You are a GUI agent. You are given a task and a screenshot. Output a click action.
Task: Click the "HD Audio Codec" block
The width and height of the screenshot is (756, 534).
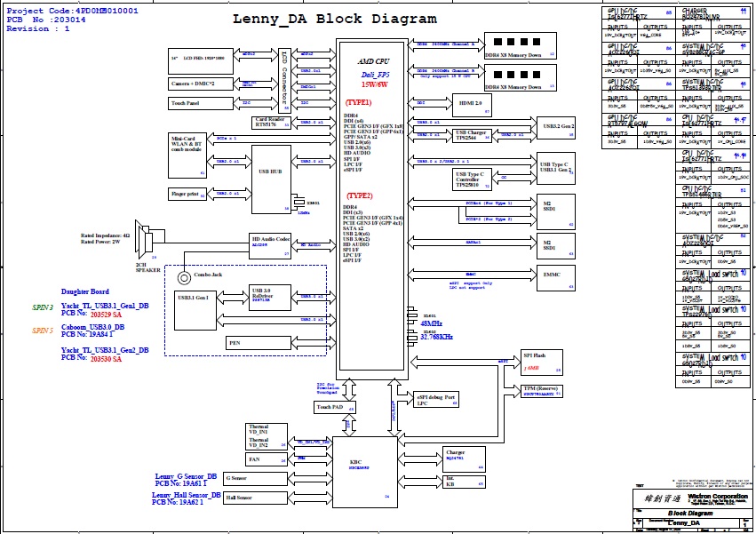click(271, 246)
